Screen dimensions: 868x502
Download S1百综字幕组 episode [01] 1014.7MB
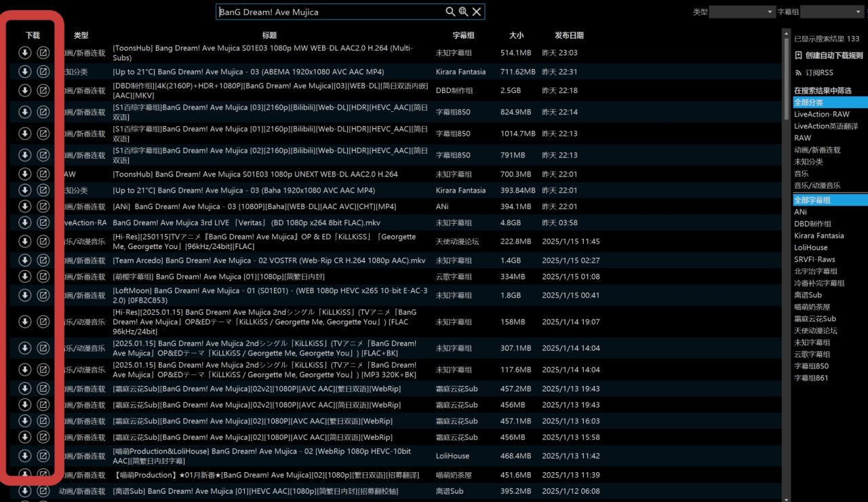[x=25, y=134]
